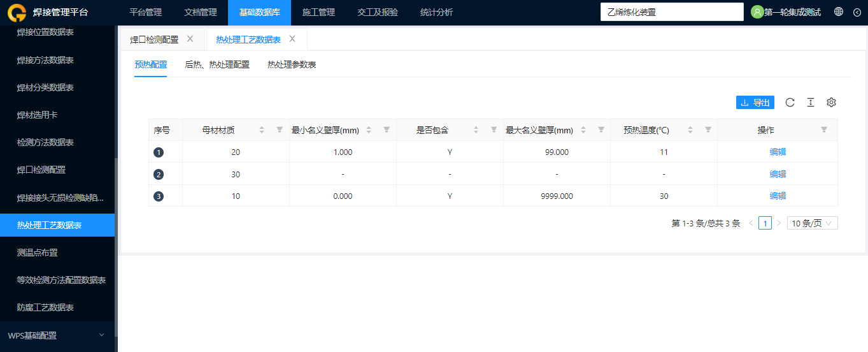Open 文档管理 top menu
The image size is (868, 352).
[x=200, y=12]
